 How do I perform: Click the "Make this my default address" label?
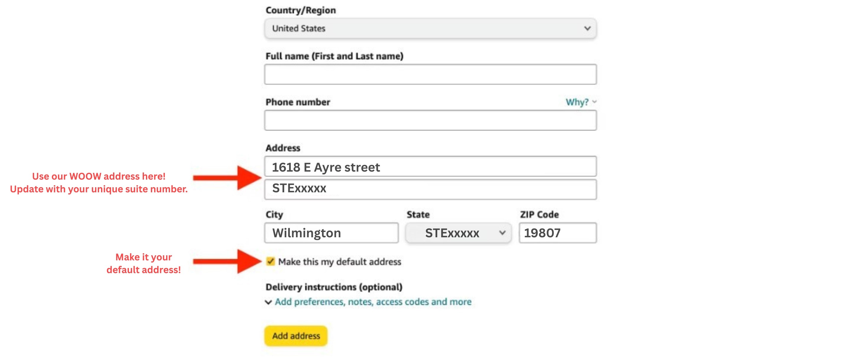(339, 262)
